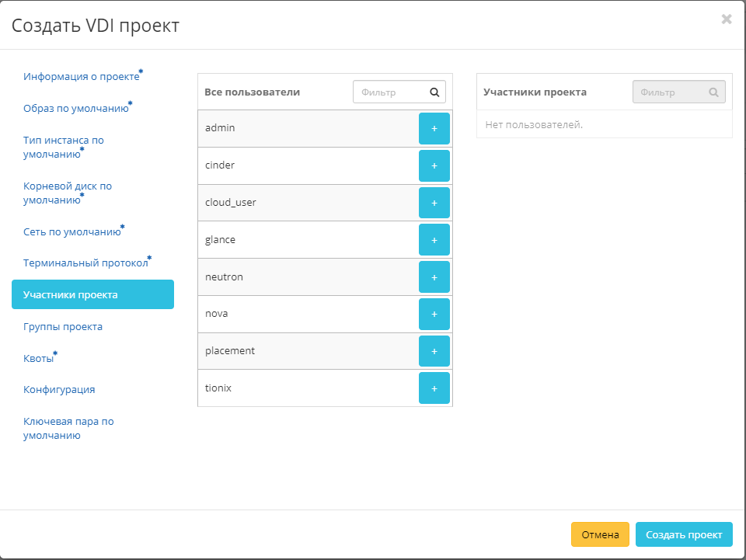Add tionix user with plus button
746x560 pixels.
click(x=434, y=388)
